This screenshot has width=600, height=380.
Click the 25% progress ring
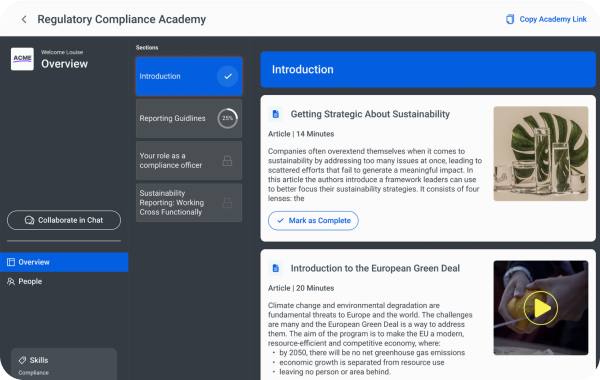click(x=228, y=118)
